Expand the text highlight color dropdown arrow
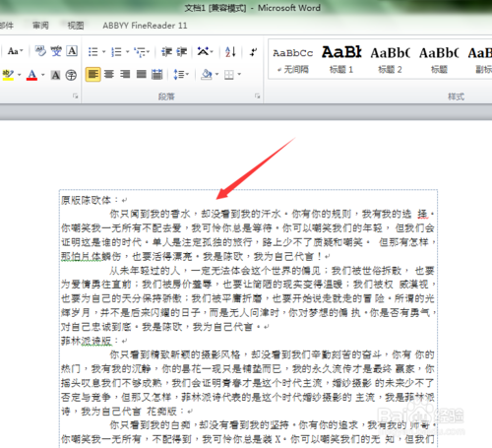 tap(19, 75)
